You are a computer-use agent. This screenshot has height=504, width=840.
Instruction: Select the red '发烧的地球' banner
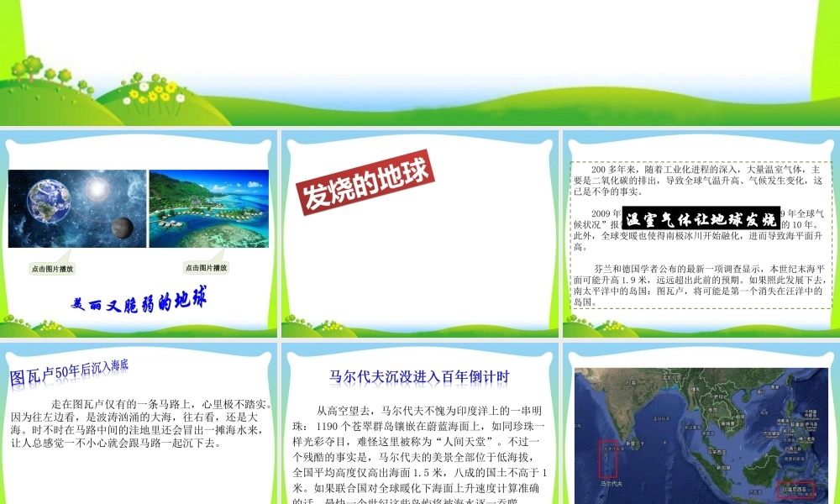pos(365,182)
